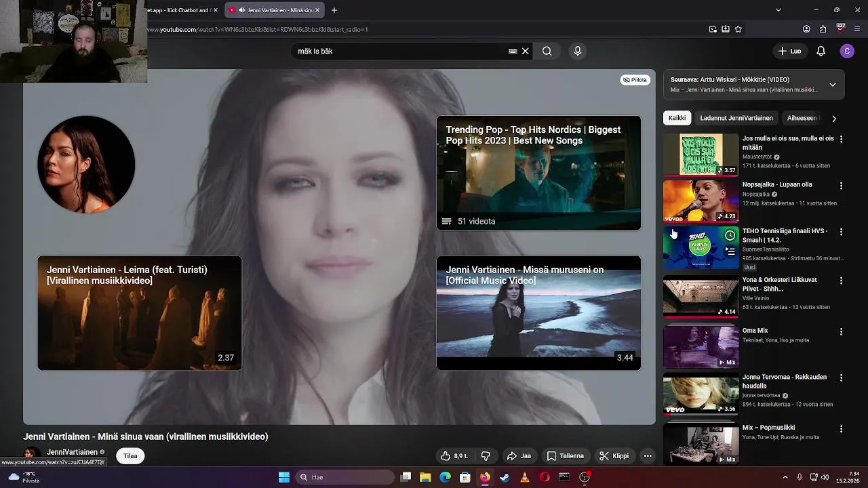Open the taskbar volume icon
Screen dimensions: 868x488
pyautogui.click(x=825, y=477)
